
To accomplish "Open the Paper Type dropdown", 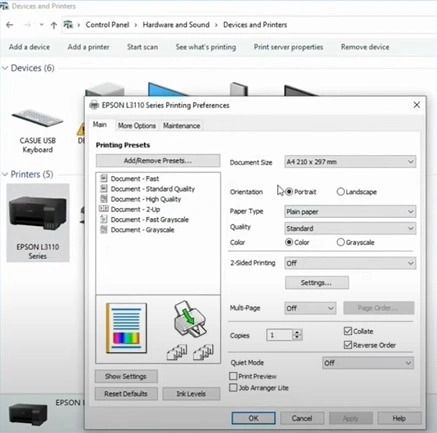I will (350, 211).
